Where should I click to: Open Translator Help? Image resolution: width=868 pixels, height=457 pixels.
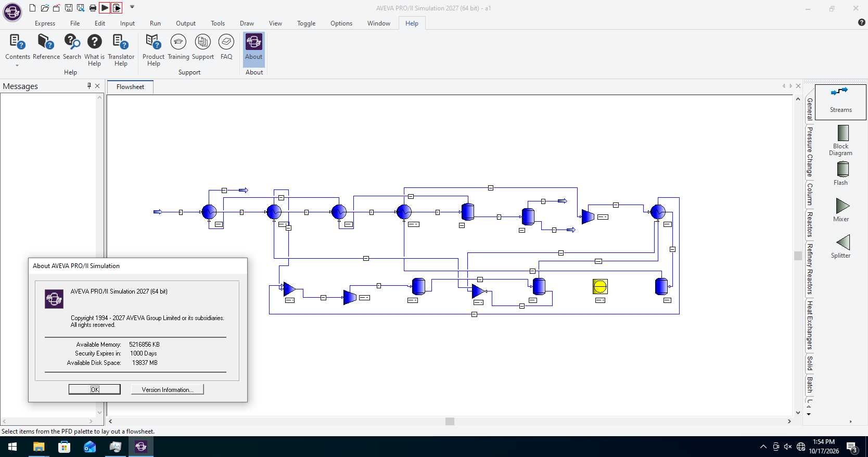121,42
